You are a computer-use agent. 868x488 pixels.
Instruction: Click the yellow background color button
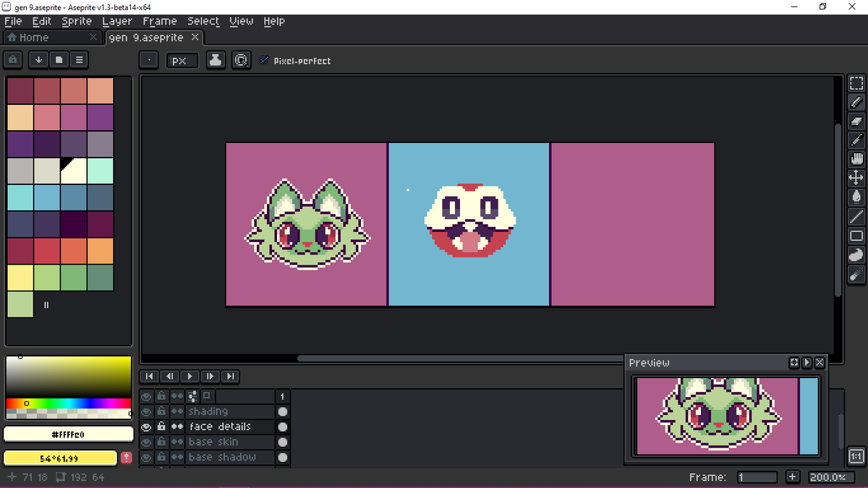[x=59, y=458]
